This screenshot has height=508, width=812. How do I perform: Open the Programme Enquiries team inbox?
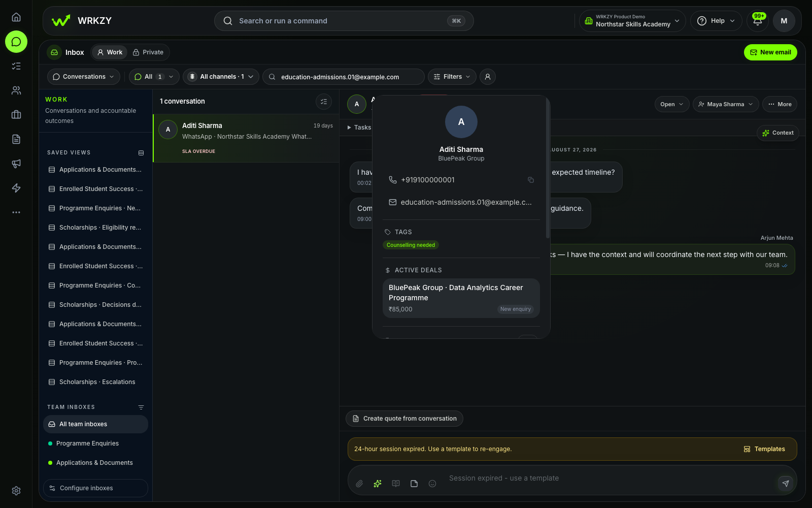coord(95,443)
